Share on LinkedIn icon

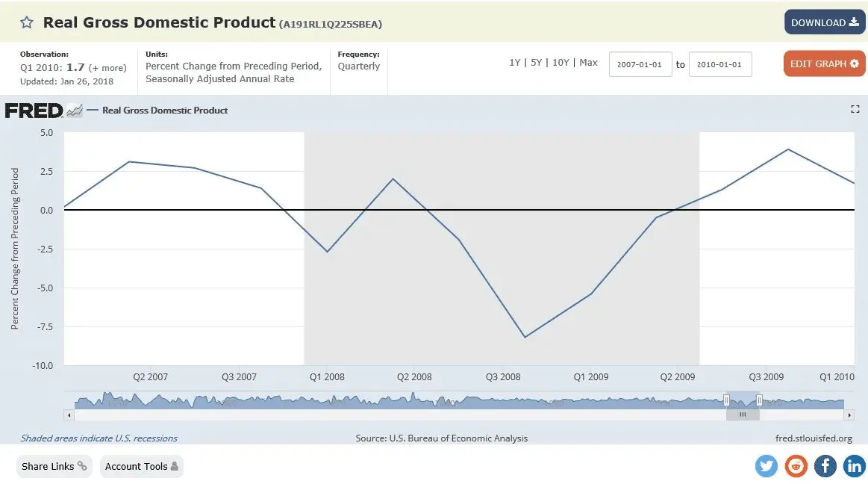click(854, 466)
